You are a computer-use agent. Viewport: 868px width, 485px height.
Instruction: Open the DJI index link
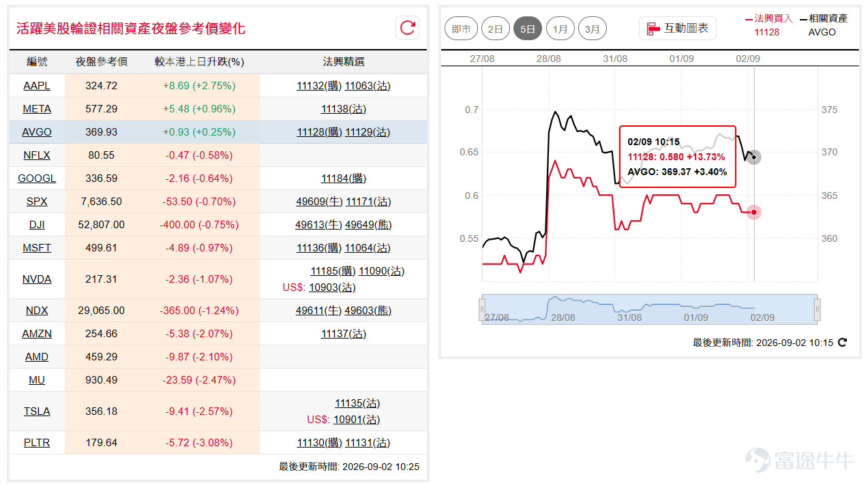(x=37, y=225)
